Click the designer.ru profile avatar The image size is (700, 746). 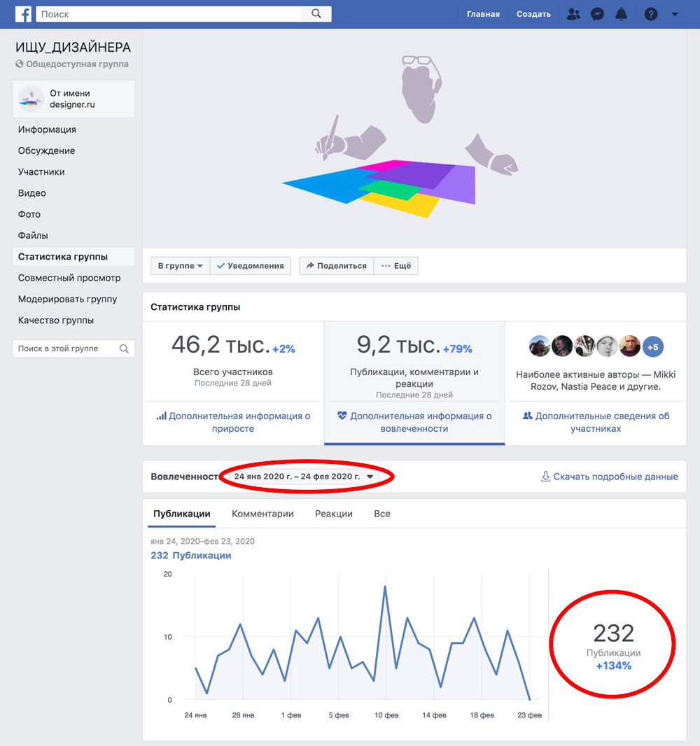click(31, 99)
